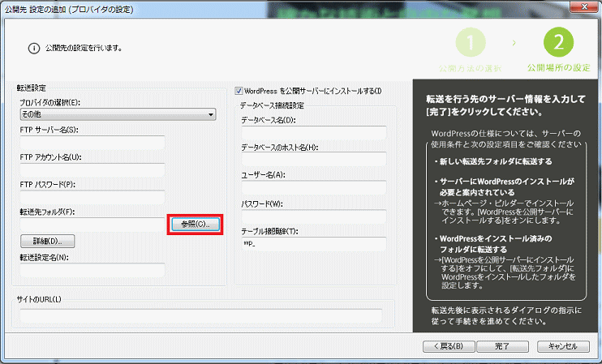Viewport: 602px width, 364px height.
Task: Open the プロバイダの選択 dropdown
Action: coord(117,116)
